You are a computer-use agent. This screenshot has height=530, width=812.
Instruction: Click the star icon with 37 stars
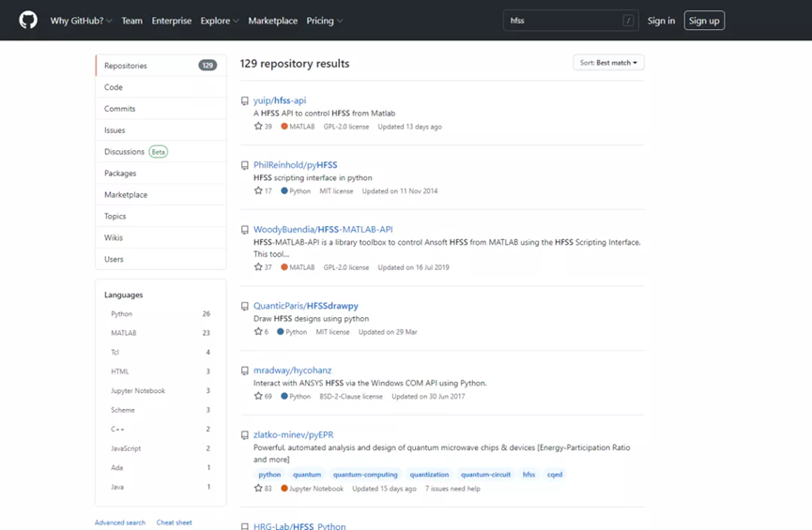[x=258, y=267]
